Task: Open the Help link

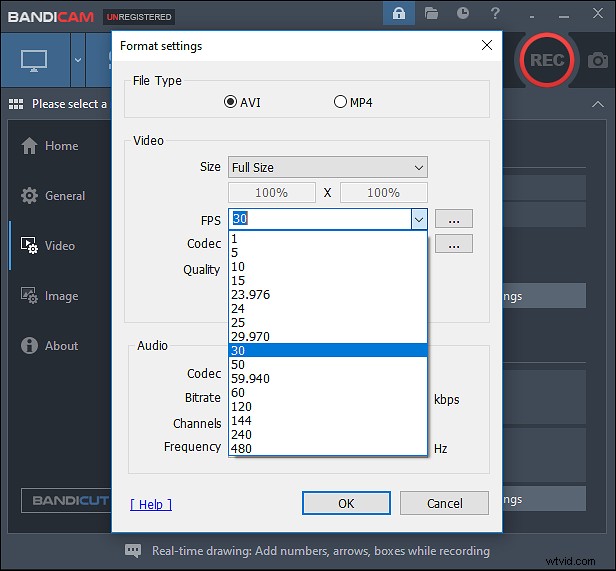Action: point(151,504)
